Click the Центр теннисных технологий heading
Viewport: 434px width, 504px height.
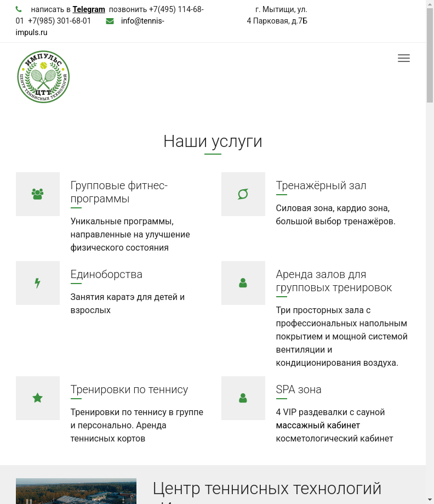tap(267, 489)
